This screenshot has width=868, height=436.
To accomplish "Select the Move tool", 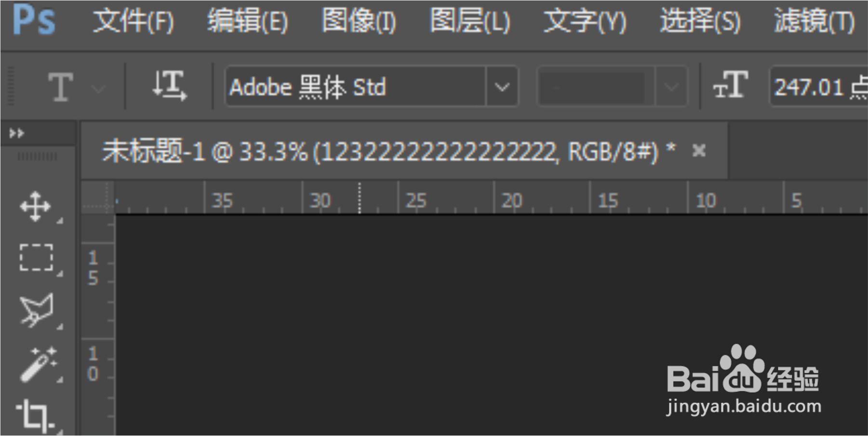I will [35, 207].
